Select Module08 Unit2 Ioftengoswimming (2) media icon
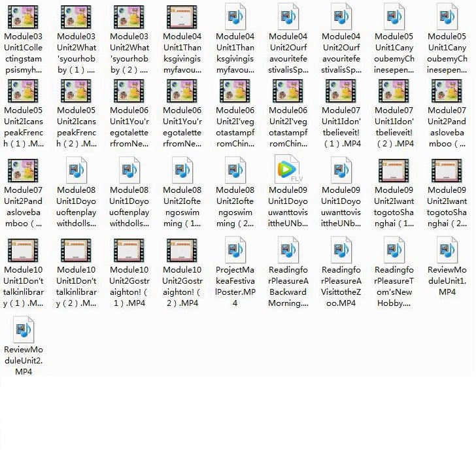Image resolution: width=476 pixels, height=453 pixels. pos(235,171)
